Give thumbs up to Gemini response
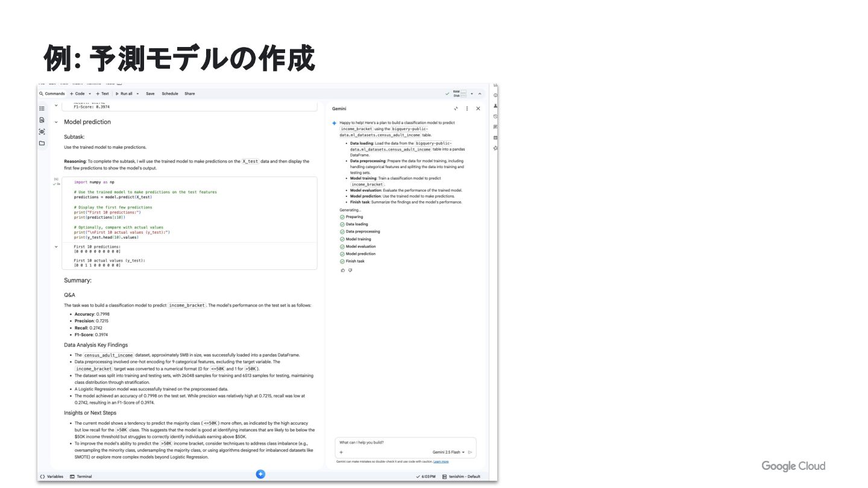This screenshot has height=488, width=868. (x=343, y=270)
